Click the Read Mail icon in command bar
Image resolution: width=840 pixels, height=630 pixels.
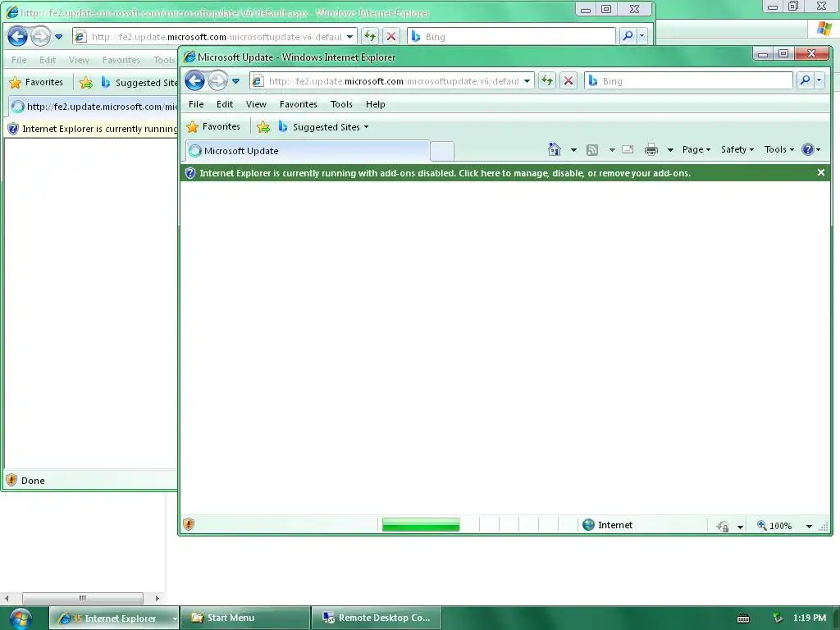coord(628,149)
